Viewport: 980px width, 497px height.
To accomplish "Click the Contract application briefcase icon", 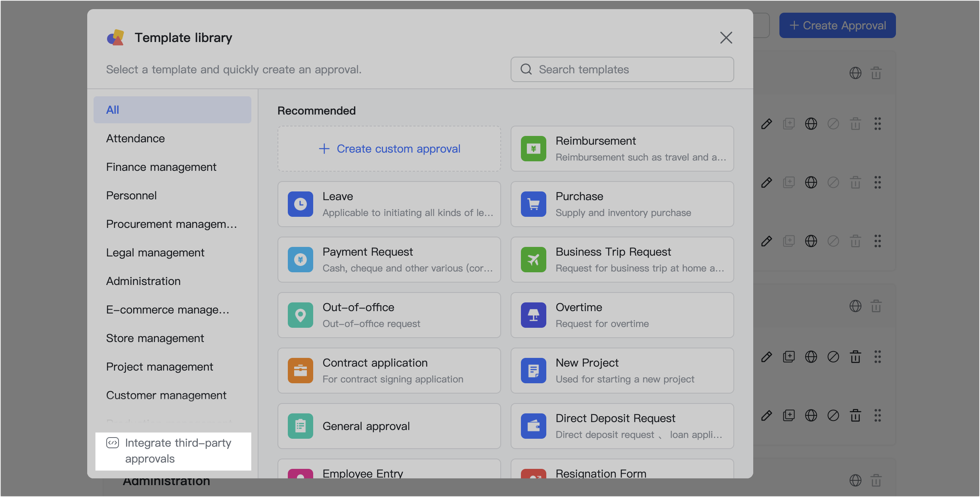I will (300, 371).
